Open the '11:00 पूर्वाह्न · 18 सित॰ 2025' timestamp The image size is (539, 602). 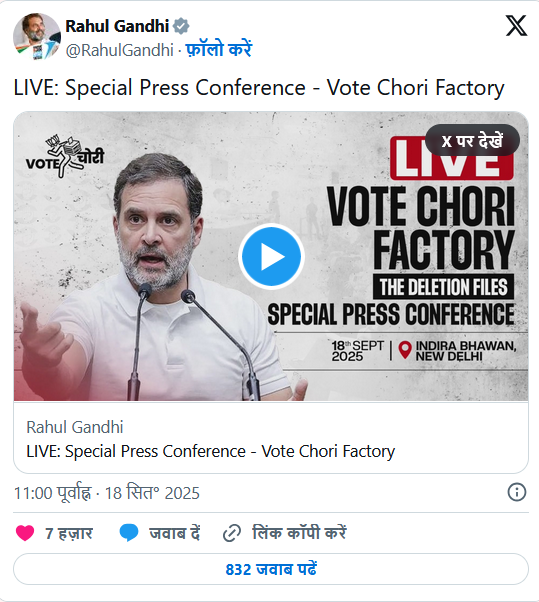(107, 493)
